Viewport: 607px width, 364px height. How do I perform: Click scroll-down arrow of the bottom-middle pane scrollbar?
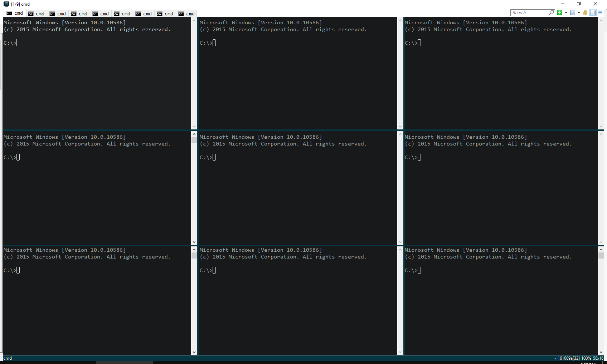click(x=400, y=352)
